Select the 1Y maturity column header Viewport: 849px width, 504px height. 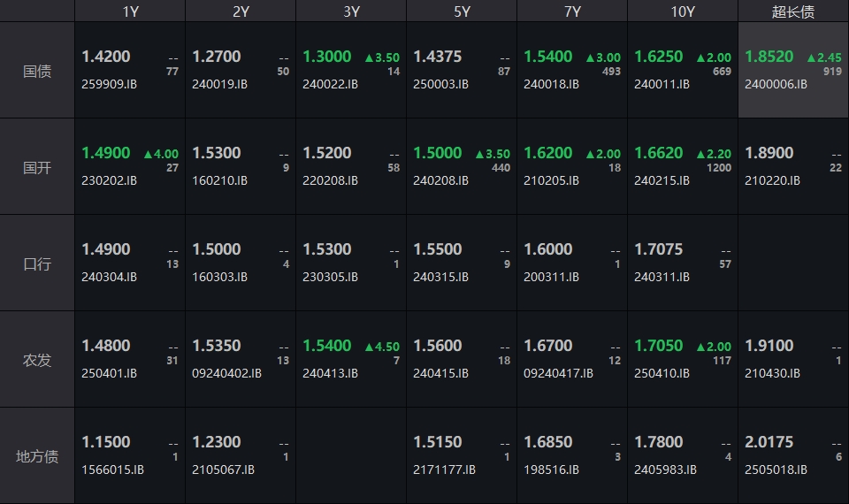tap(130, 11)
